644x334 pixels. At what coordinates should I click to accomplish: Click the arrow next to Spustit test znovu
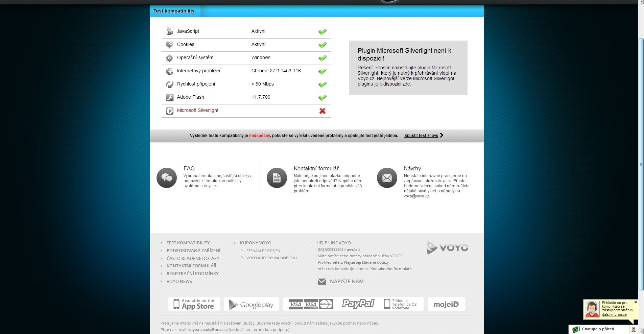click(442, 135)
